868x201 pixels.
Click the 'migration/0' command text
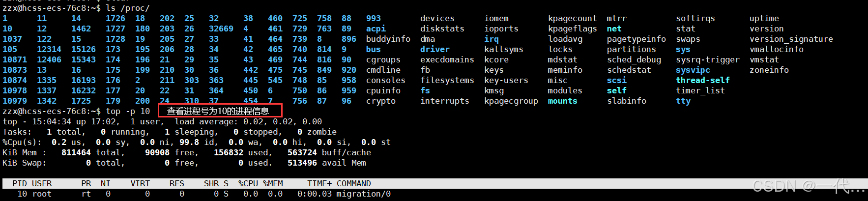click(x=364, y=194)
